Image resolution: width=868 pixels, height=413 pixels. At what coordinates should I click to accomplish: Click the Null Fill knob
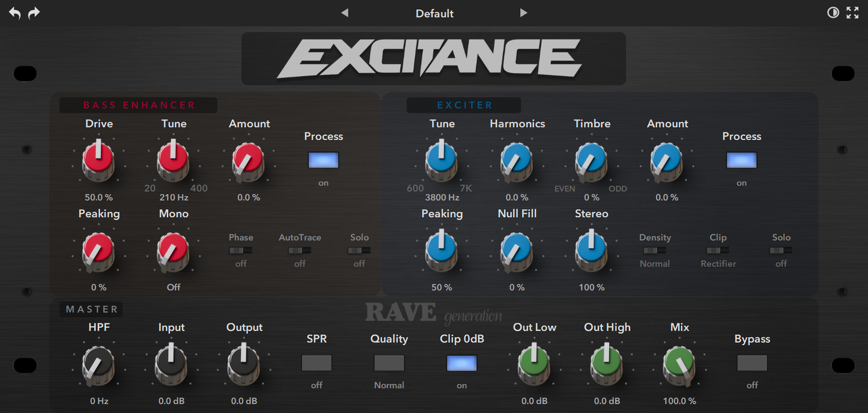pyautogui.click(x=517, y=251)
